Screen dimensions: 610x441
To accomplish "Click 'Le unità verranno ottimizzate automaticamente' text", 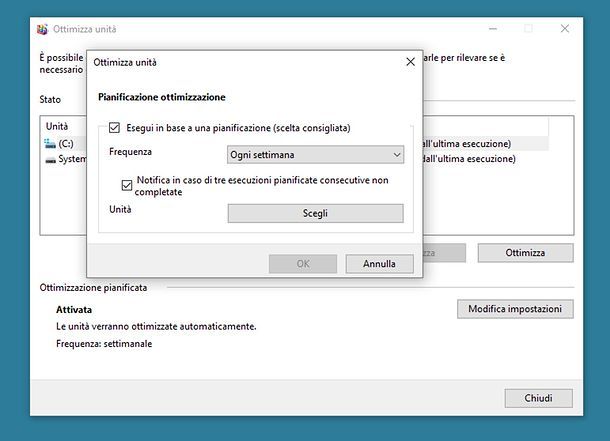I will pyautogui.click(x=156, y=326).
